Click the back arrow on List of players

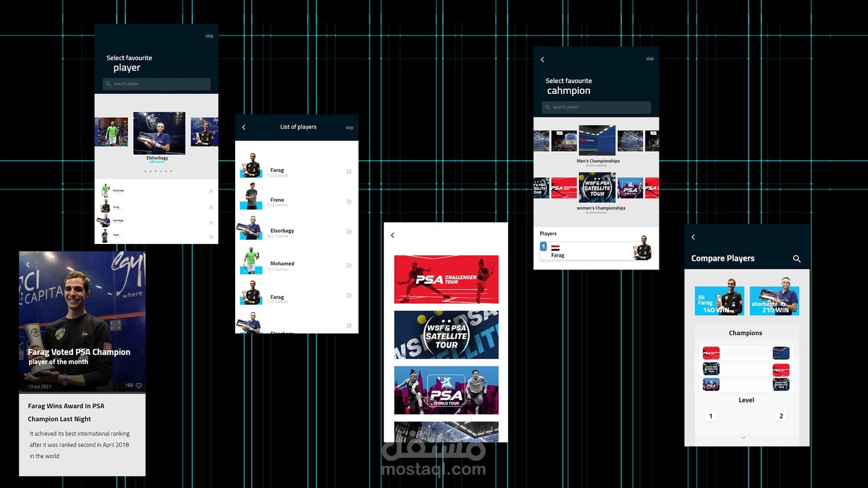[x=244, y=127]
